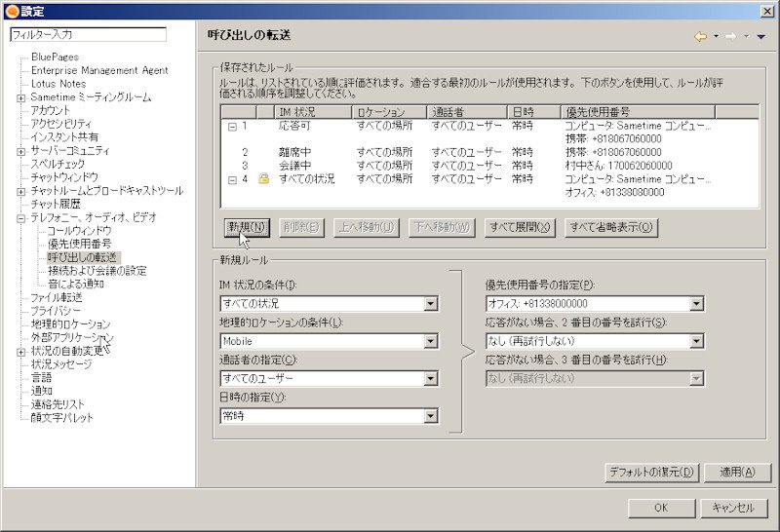Select スペルチェック in the tree
The image size is (780, 532).
pos(58,164)
